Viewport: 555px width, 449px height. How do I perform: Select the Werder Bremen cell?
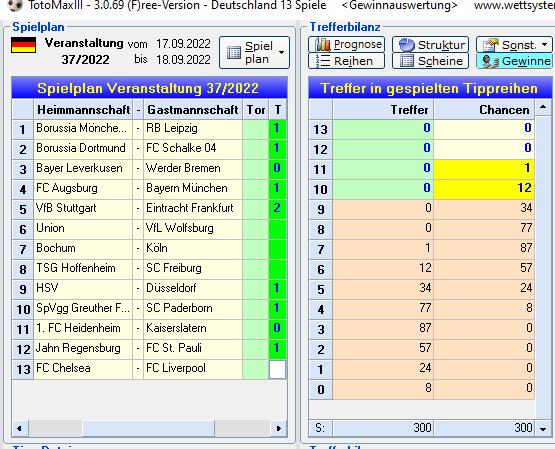193,169
